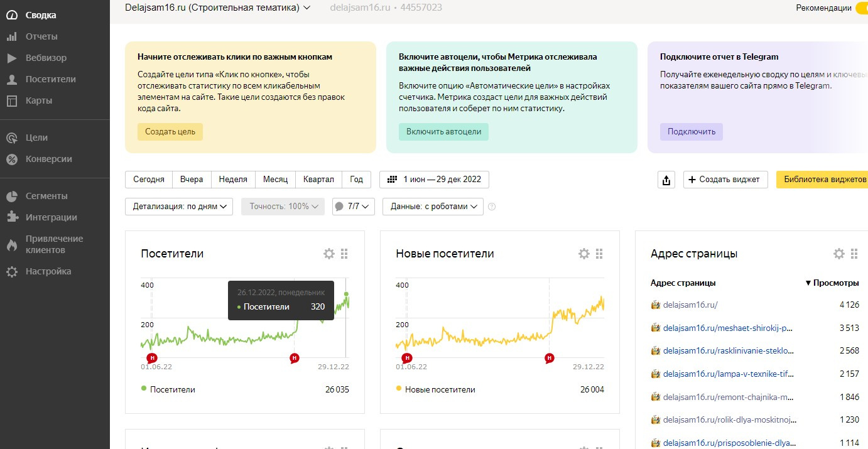868x449 pixels.
Task: Click the export share icon
Action: pyautogui.click(x=666, y=180)
